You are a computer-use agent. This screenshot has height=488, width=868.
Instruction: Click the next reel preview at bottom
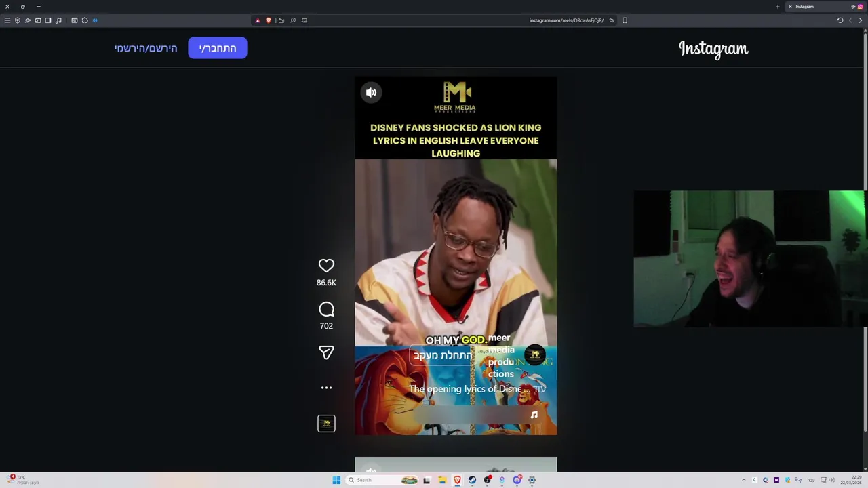[456, 464]
